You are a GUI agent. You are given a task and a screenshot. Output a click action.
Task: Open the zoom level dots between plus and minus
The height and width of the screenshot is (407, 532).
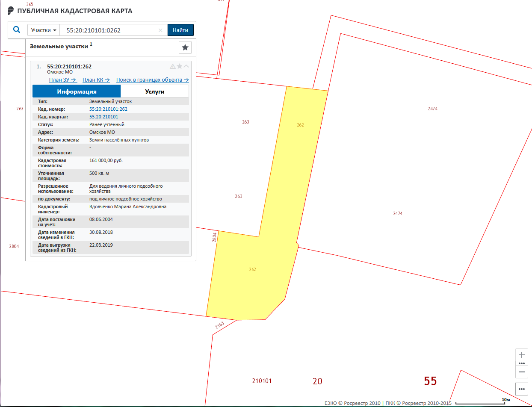521,363
